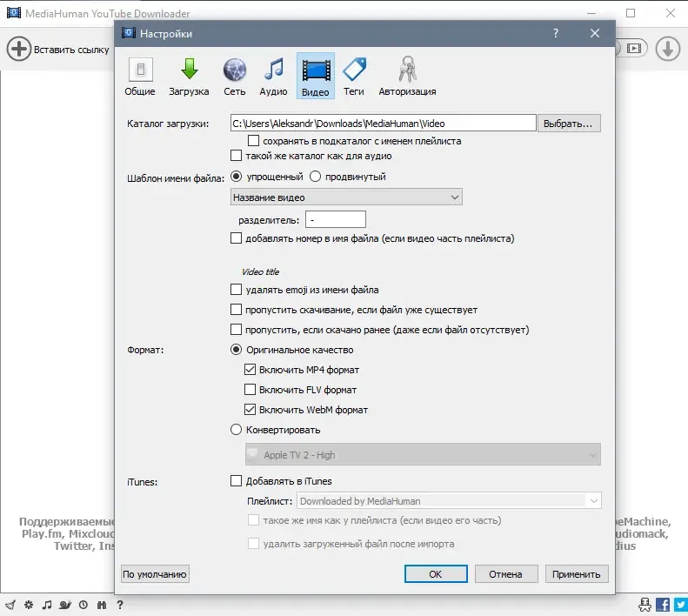Open settings via gear icon in status bar
This screenshot has width=688, height=616.
tap(29, 605)
